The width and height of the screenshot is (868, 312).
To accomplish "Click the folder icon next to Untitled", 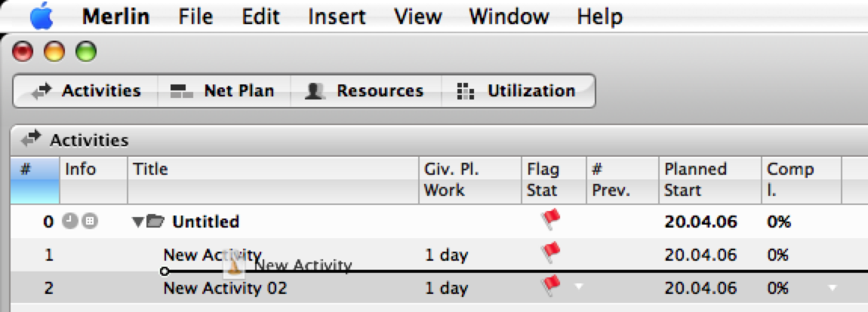I will [x=155, y=222].
